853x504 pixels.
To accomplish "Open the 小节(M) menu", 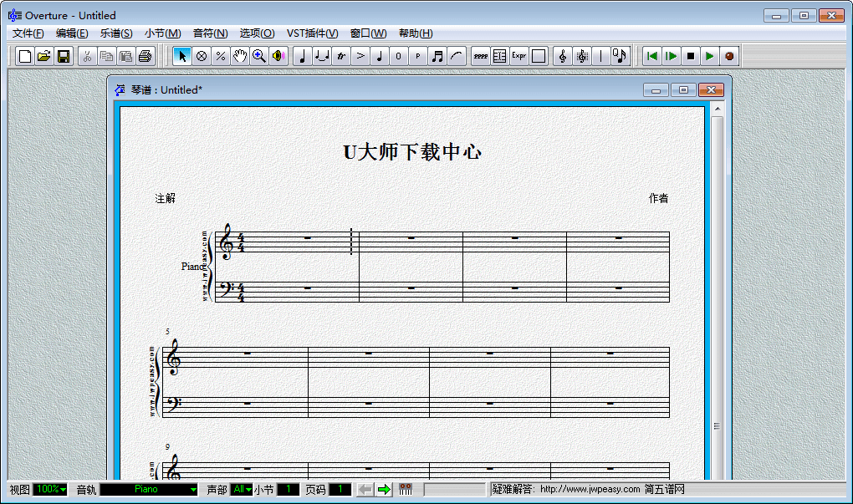I will pyautogui.click(x=163, y=33).
